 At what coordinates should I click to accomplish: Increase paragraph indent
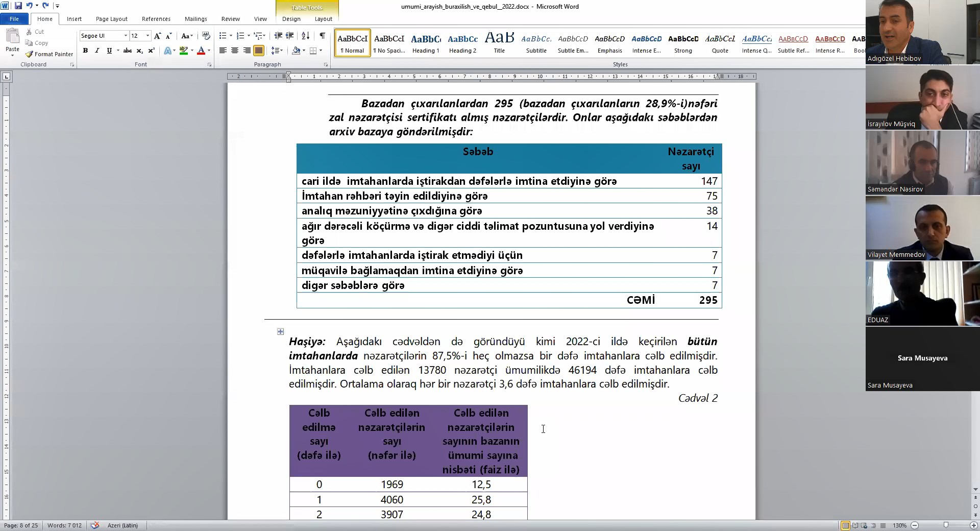(290, 36)
